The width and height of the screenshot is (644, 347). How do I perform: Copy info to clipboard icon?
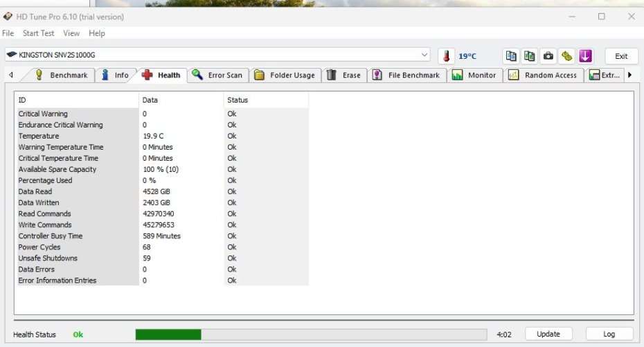511,56
